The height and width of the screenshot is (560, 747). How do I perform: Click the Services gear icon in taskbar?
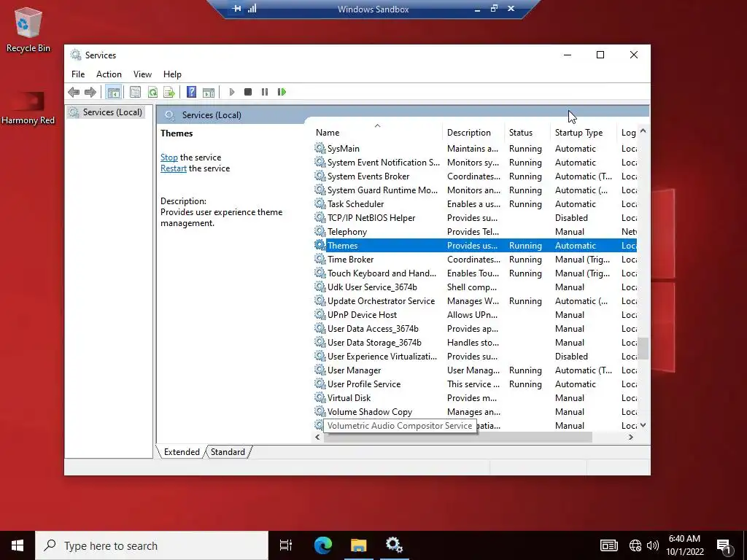(395, 545)
